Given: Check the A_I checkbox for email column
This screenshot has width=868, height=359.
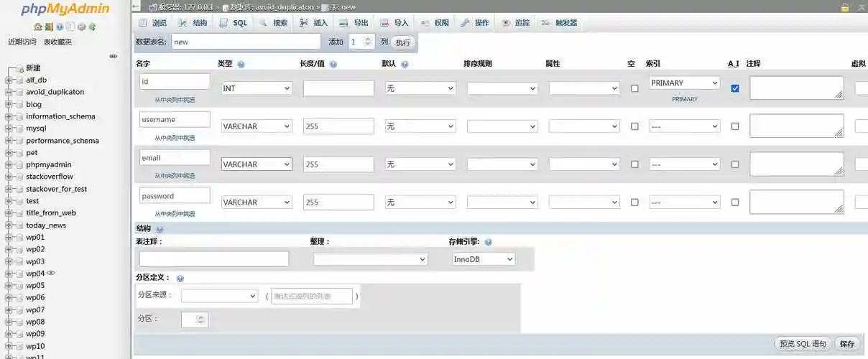Looking at the screenshot, I should tap(734, 164).
